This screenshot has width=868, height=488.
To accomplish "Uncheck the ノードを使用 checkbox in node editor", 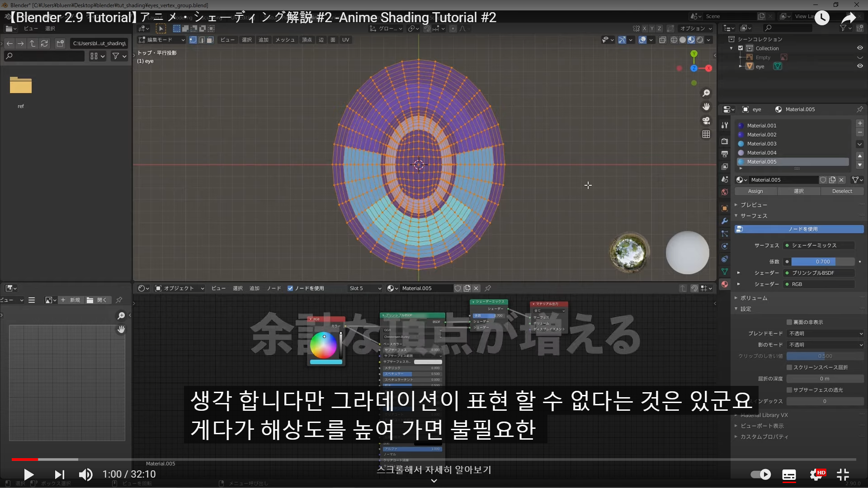I will [290, 288].
